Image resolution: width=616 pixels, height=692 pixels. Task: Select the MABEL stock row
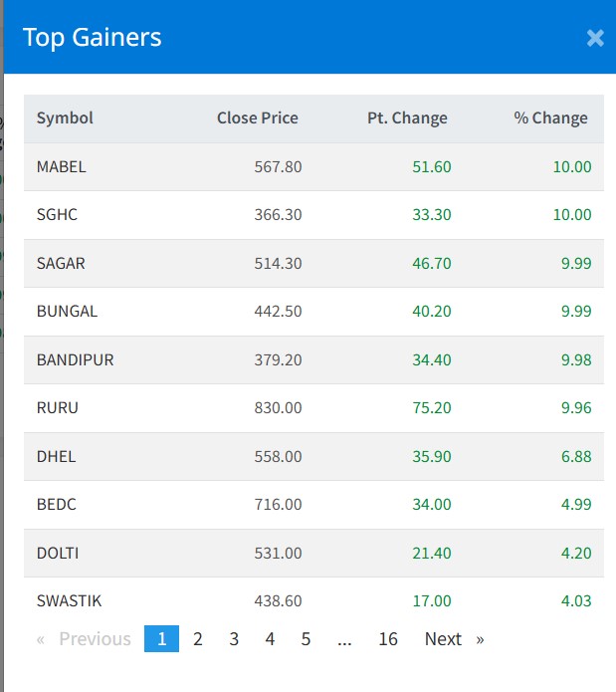point(62,167)
